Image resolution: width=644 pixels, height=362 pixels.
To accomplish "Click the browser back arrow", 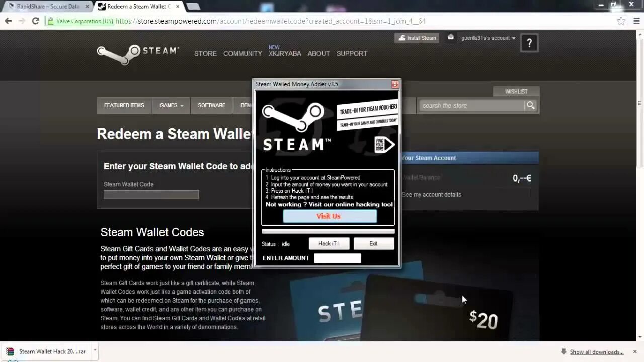I will coord(8,21).
